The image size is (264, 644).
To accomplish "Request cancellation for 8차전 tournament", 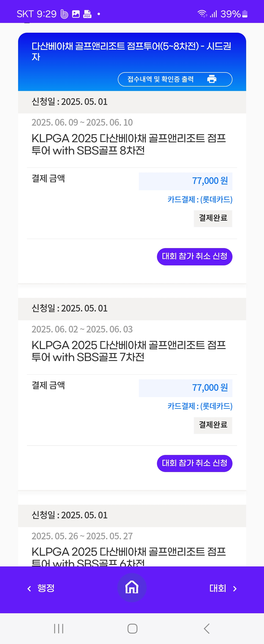I will click(x=194, y=256).
